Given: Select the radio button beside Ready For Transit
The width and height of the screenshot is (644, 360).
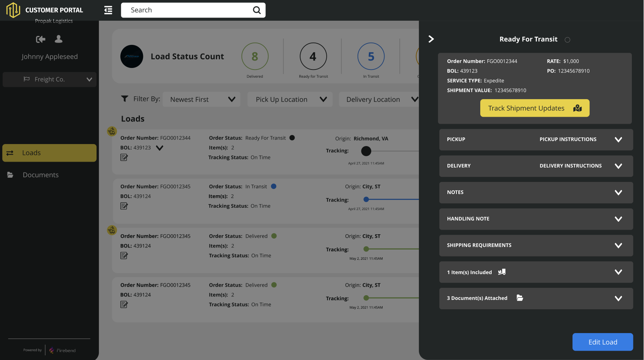Looking at the screenshot, I should (x=567, y=39).
